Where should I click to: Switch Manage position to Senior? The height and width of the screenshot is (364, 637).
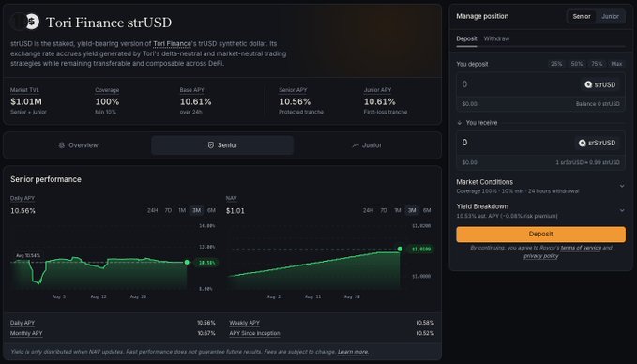click(x=582, y=16)
